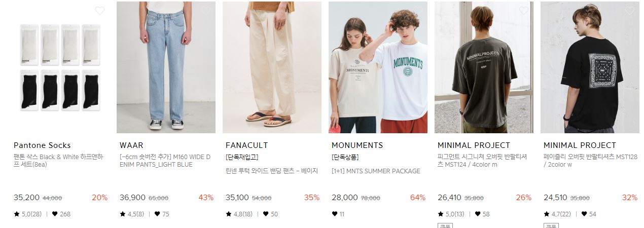Open [1+1] MNTS SUMMER PACKAGE product link
This screenshot has height=228, width=644.
click(x=376, y=171)
